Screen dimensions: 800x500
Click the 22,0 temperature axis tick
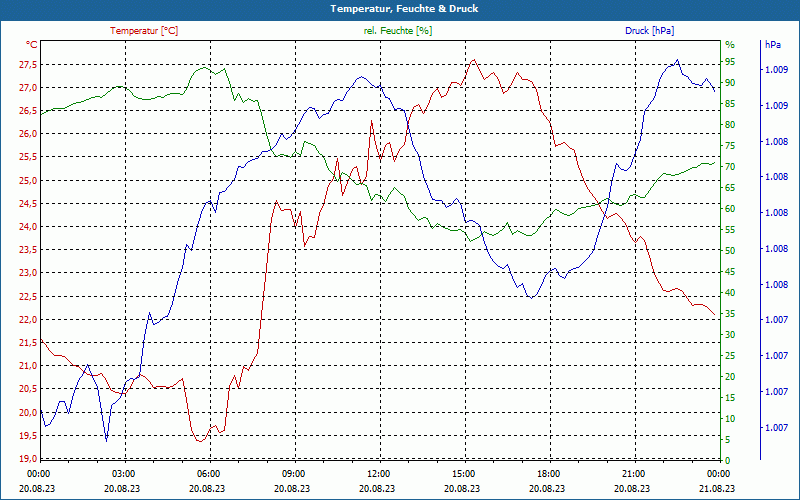pyautogui.click(x=28, y=319)
